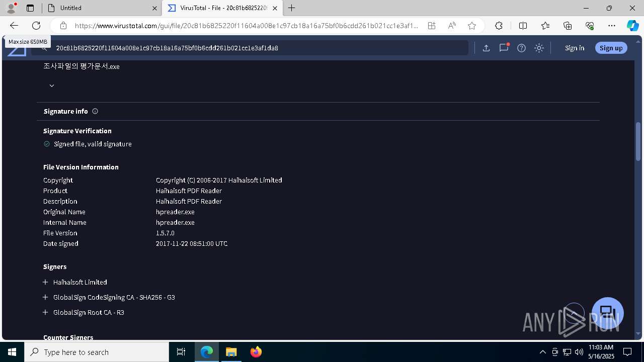Activate Read aloud icon
This screenshot has width=644, height=362.
(x=452, y=26)
